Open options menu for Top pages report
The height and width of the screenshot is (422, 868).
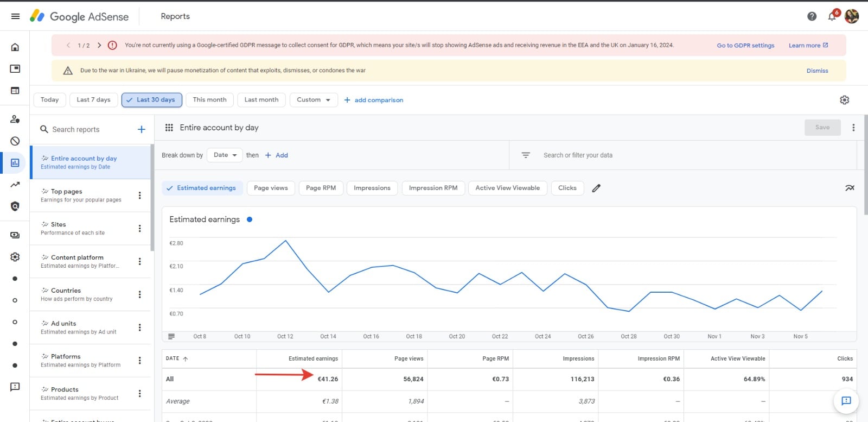[x=139, y=196]
